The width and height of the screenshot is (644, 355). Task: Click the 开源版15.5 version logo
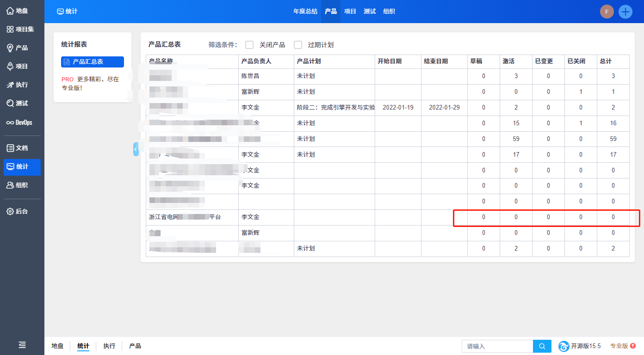pos(579,346)
